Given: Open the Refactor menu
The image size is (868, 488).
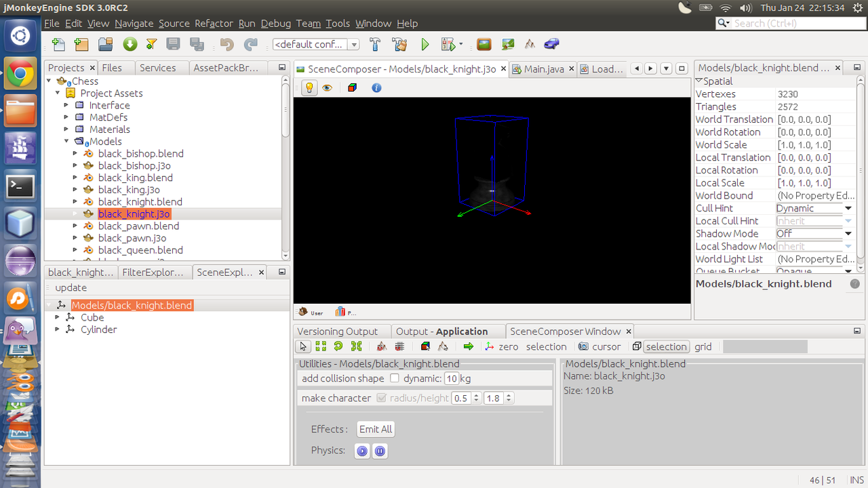Looking at the screenshot, I should [214, 23].
